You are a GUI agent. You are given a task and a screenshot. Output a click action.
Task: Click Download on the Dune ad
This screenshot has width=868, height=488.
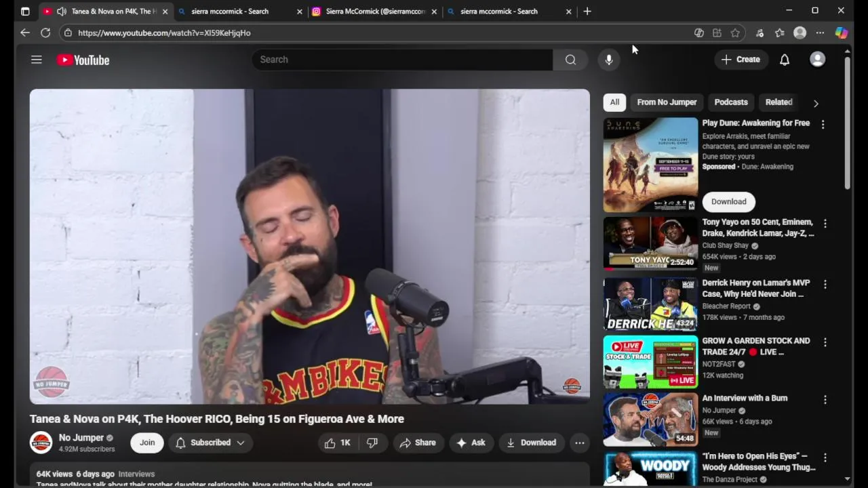pyautogui.click(x=729, y=201)
